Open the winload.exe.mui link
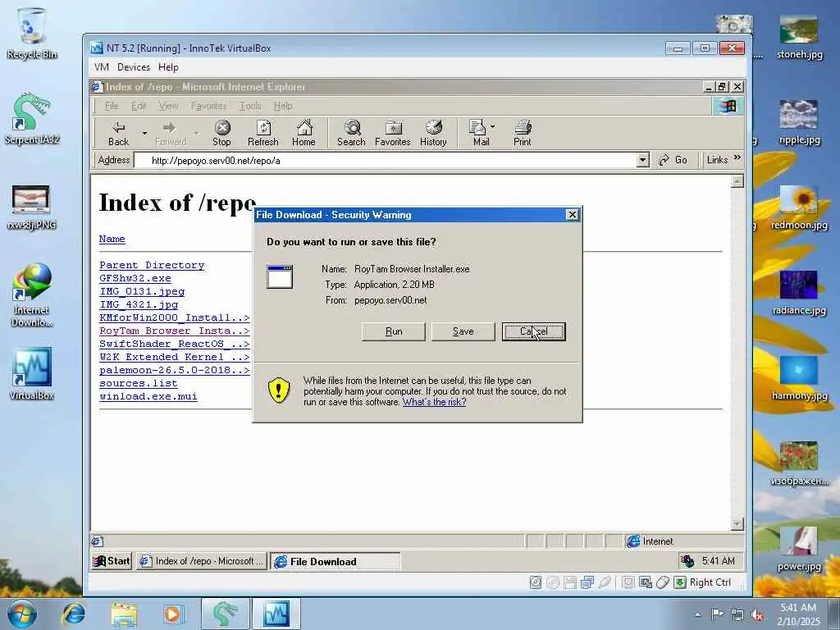The height and width of the screenshot is (630, 840). coord(148,396)
